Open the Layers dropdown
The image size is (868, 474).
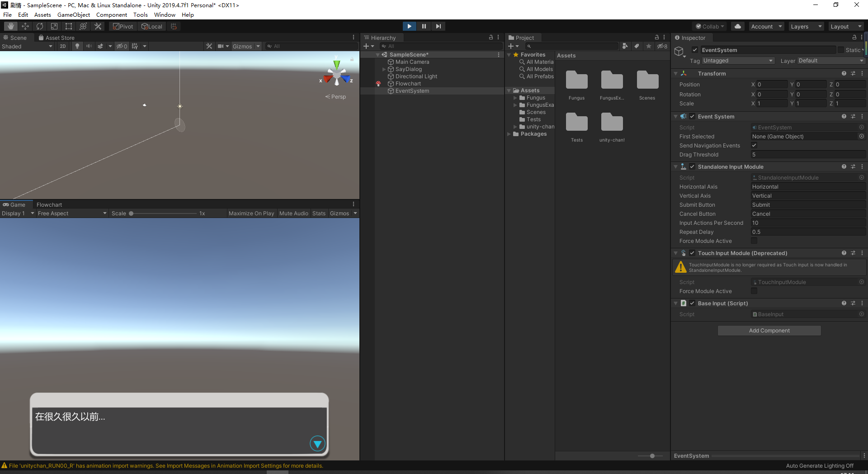coord(805,26)
